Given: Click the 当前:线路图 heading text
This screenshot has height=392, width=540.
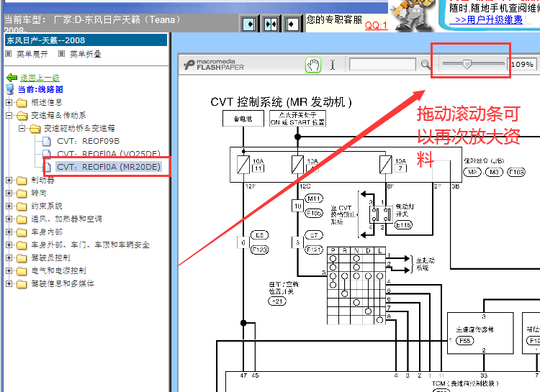Looking at the screenshot, I should pyautogui.click(x=40, y=90).
